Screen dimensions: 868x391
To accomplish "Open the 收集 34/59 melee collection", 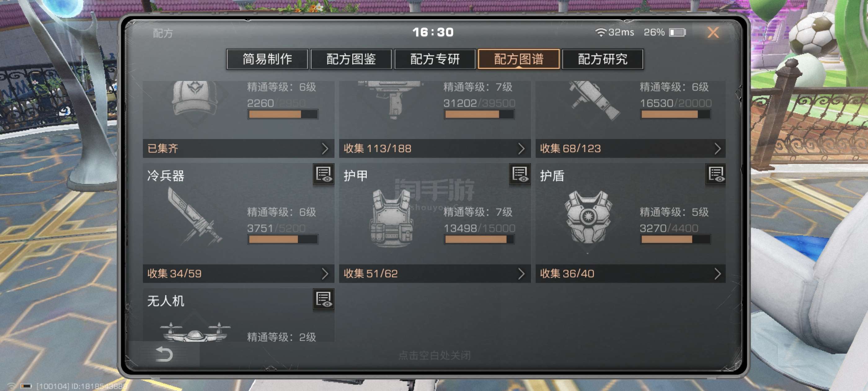I will pos(238,274).
